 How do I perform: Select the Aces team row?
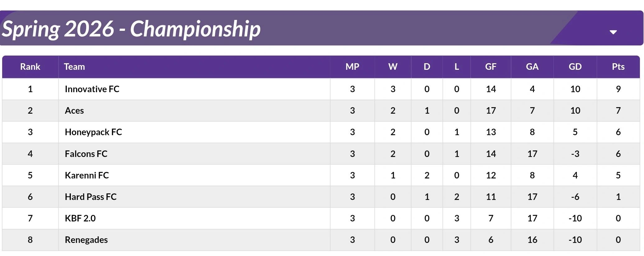pos(74,111)
